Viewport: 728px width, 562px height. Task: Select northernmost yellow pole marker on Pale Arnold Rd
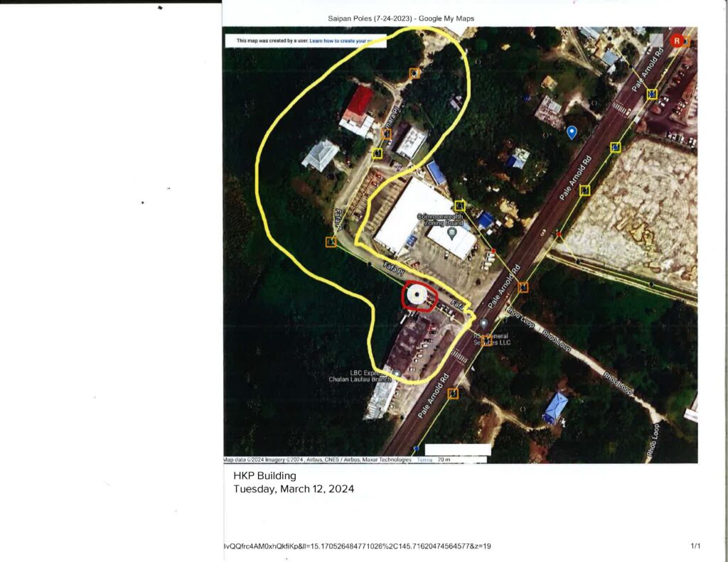click(651, 93)
